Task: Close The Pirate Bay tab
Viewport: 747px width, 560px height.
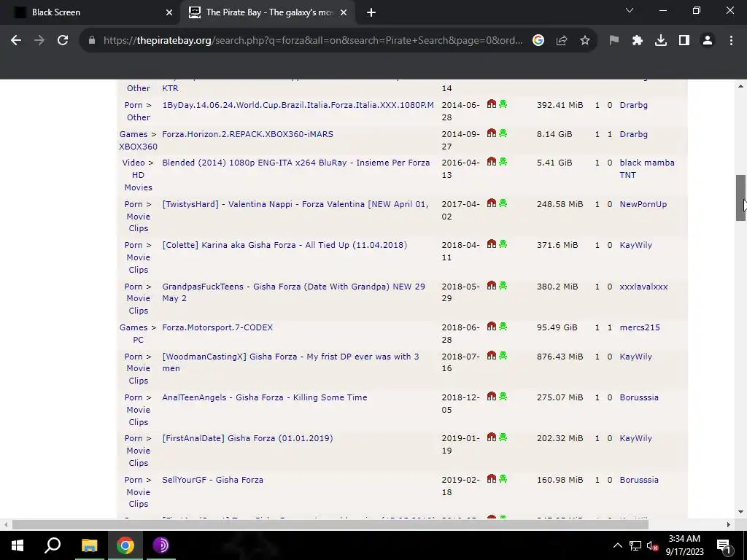Action: 344,13
